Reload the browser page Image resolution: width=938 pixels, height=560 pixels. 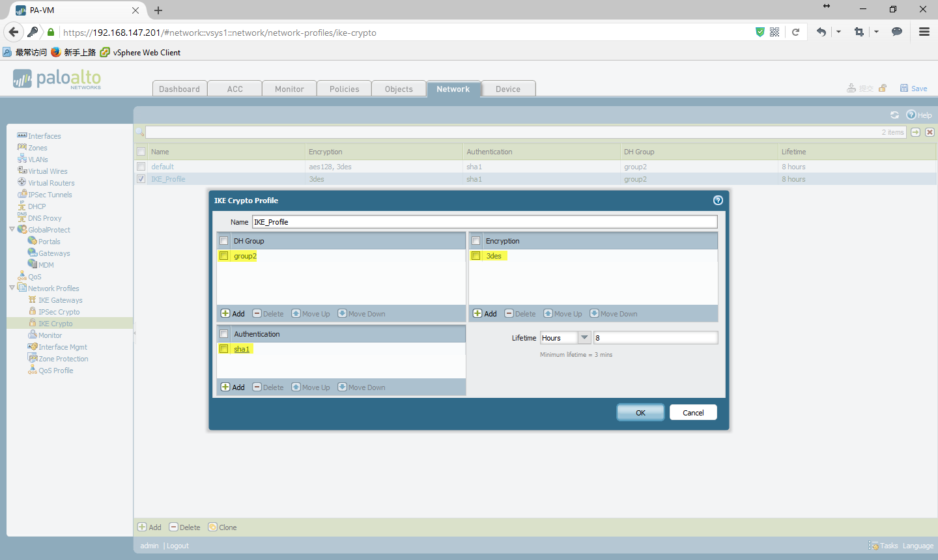coord(795,32)
